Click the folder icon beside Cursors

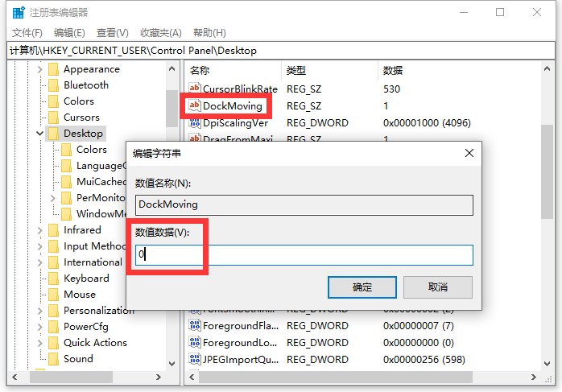tap(53, 118)
